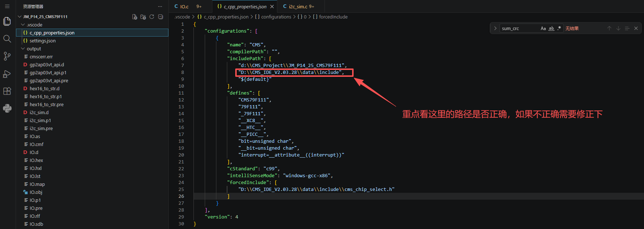Toggle match whole word in find widget
Viewport: 644px width, 229px height.
point(551,28)
